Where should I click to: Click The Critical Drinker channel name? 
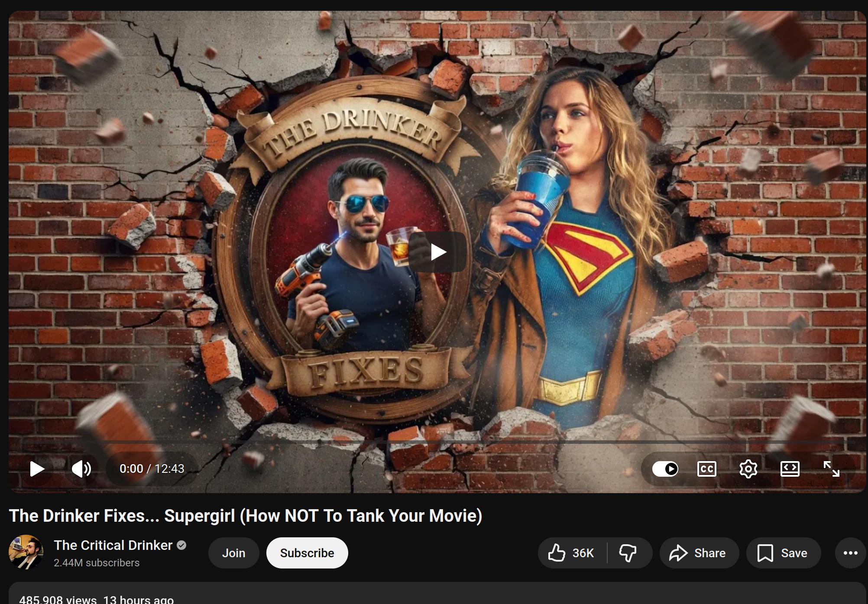113,545
